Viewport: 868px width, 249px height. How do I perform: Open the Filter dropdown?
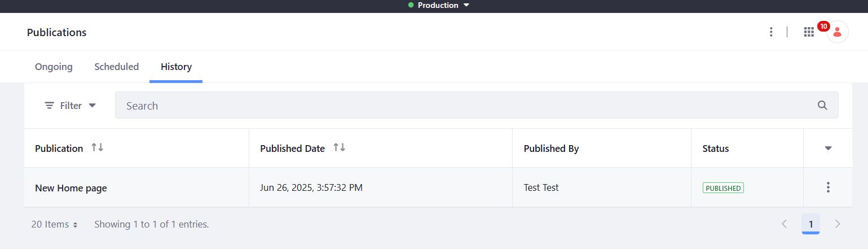click(x=71, y=106)
